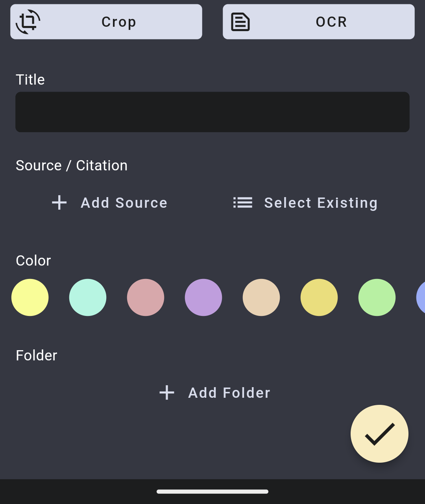Tap the Add Source text
425x504 pixels.
point(124,203)
